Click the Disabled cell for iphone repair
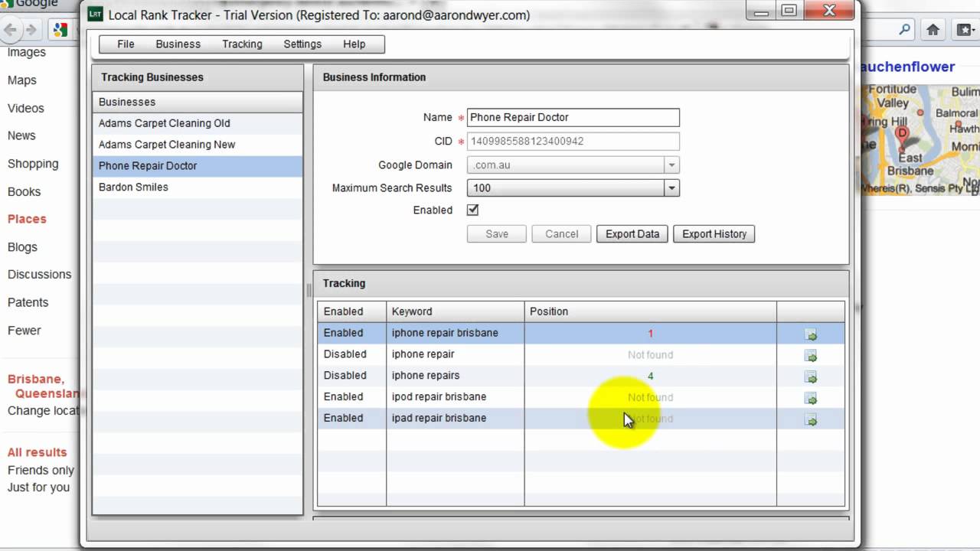Screen dimensions: 980x551 [x=351, y=354]
